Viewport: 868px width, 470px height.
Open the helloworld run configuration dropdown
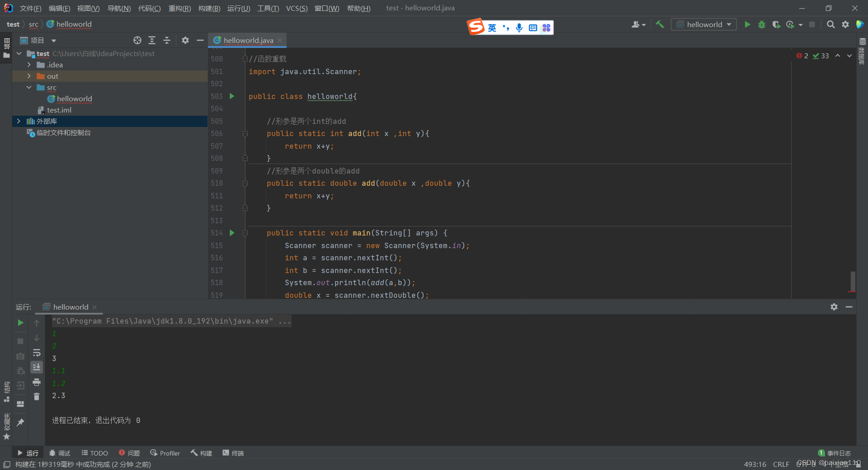[x=704, y=24]
